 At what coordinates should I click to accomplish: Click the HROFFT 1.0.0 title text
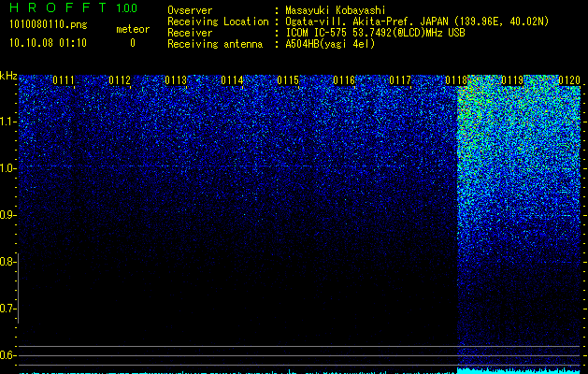74,7
